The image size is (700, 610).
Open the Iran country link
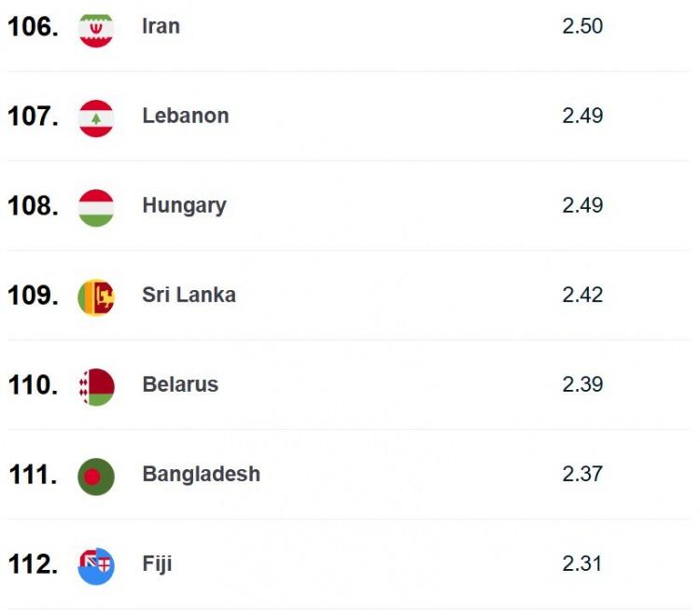[161, 26]
